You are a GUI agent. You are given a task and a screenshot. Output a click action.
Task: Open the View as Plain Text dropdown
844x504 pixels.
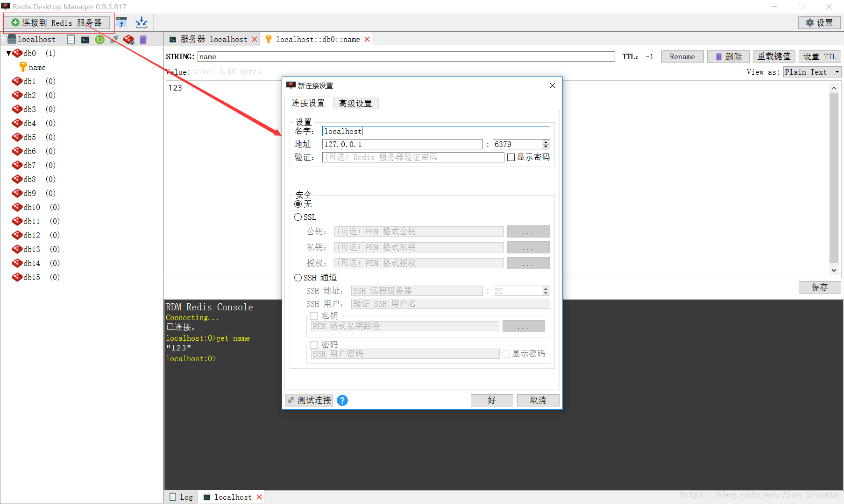click(812, 72)
